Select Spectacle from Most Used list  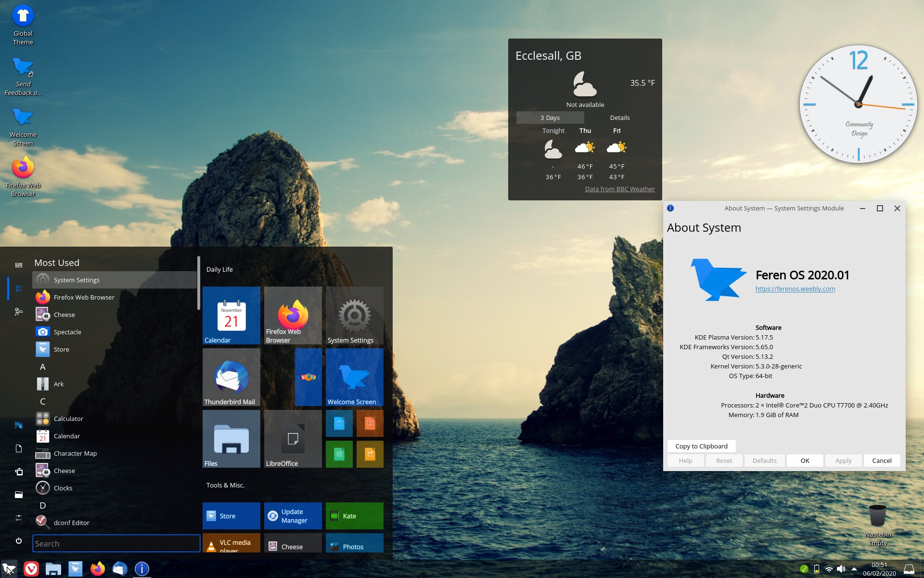67,332
